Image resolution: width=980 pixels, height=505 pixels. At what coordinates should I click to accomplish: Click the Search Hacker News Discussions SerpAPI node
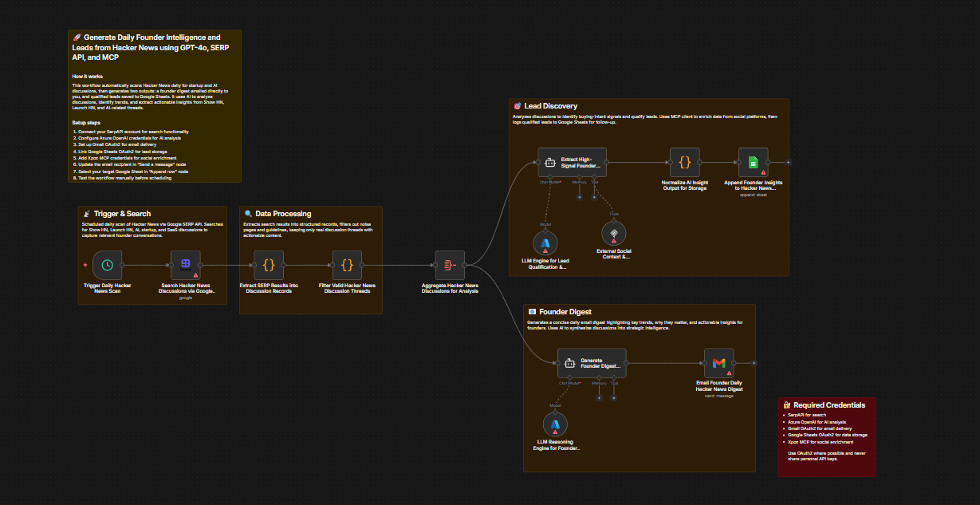[x=185, y=264]
